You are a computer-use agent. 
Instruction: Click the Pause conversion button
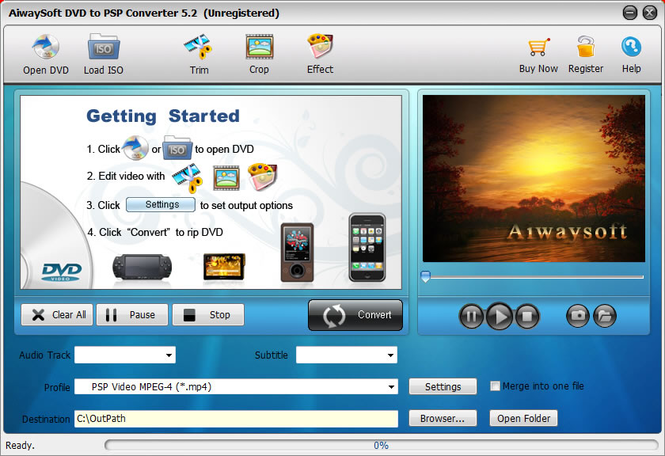tap(132, 315)
